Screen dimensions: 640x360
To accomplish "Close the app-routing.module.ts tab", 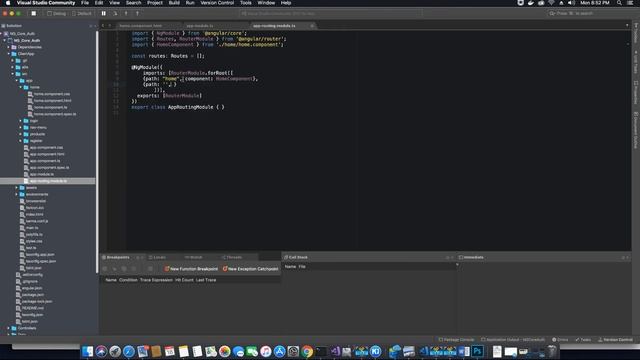I will 312,26.
